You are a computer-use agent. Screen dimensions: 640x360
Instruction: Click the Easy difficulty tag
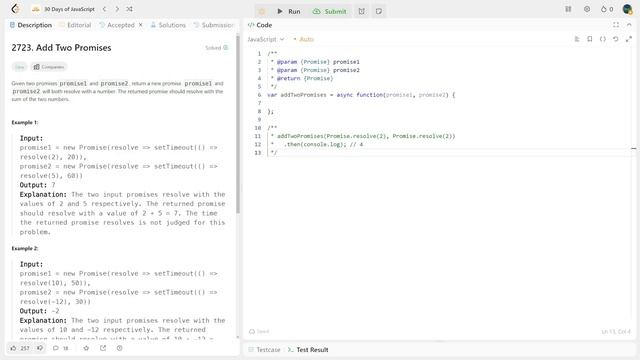pos(19,67)
